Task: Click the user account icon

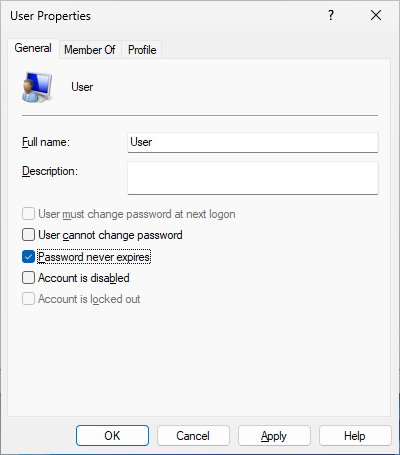Action: pos(37,87)
